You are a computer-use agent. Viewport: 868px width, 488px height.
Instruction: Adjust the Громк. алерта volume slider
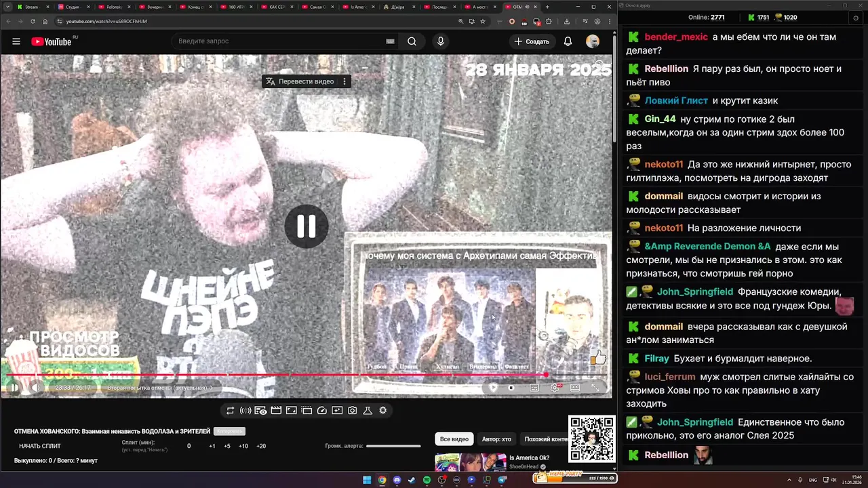pyautogui.click(x=393, y=446)
